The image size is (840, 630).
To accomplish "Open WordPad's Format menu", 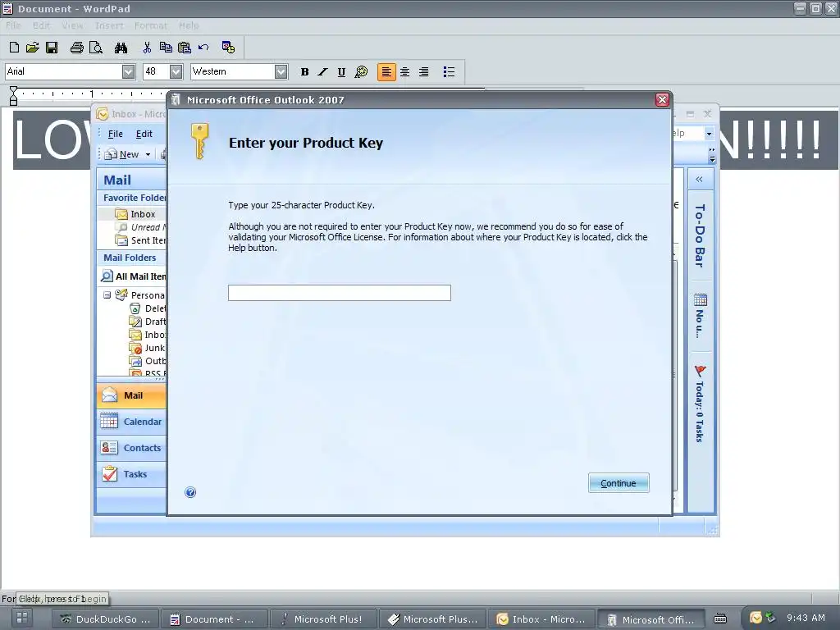I will coord(151,25).
